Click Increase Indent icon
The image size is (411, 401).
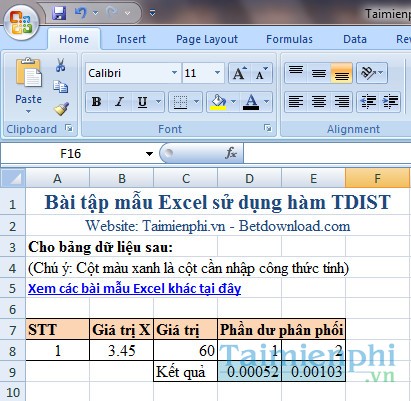point(390,102)
